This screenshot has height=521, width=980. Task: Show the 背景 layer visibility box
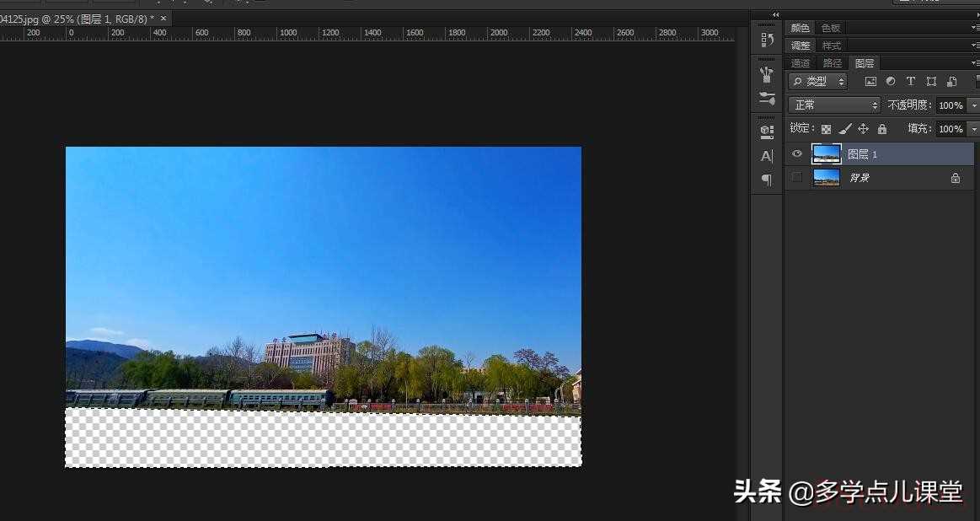pyautogui.click(x=797, y=177)
